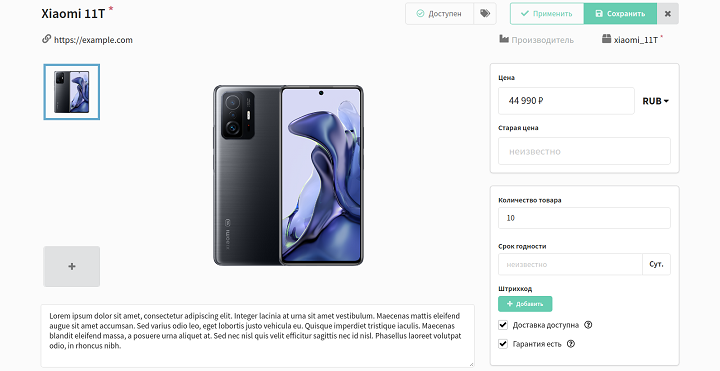Click the Количество товара field
Viewport: 720px width, 371px height.
tap(584, 218)
